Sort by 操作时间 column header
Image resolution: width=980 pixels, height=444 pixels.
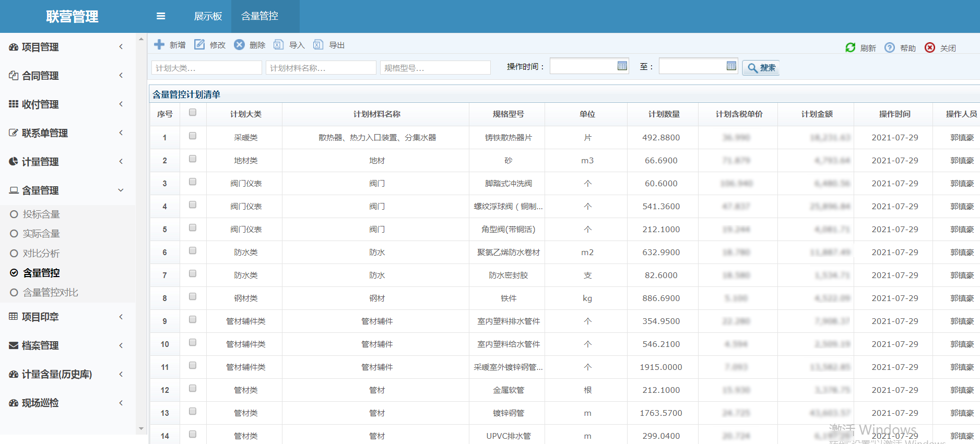pyautogui.click(x=894, y=114)
